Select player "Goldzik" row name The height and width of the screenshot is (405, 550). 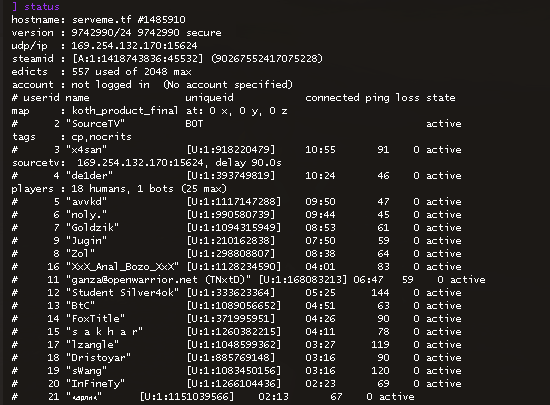(x=93, y=228)
